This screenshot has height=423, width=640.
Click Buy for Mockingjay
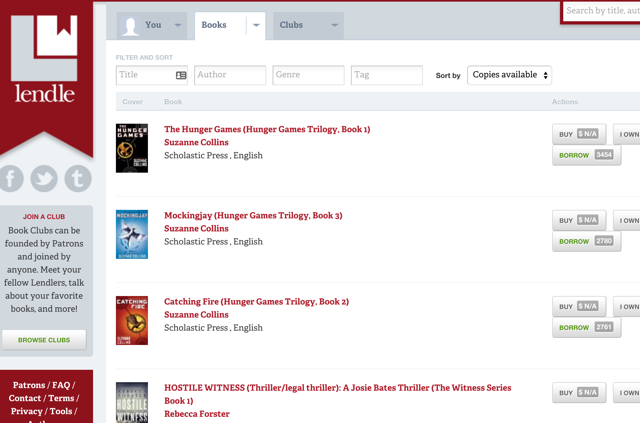click(579, 220)
